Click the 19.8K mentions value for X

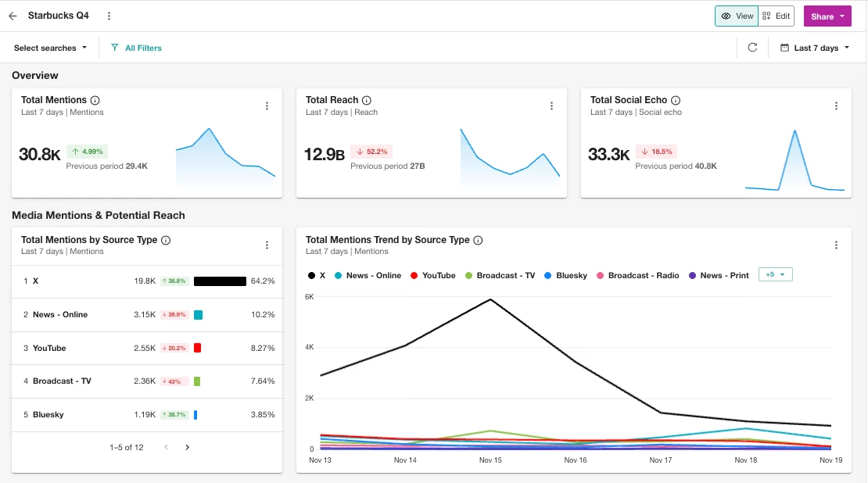point(145,281)
